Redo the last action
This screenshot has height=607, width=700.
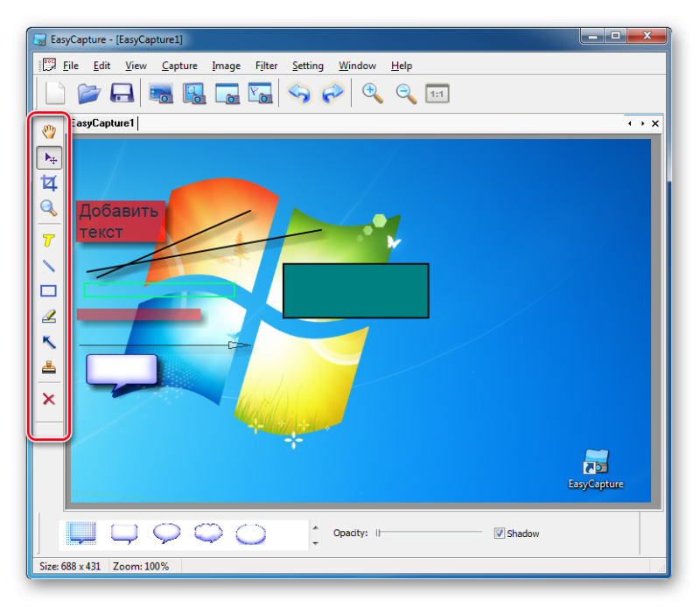(x=332, y=94)
